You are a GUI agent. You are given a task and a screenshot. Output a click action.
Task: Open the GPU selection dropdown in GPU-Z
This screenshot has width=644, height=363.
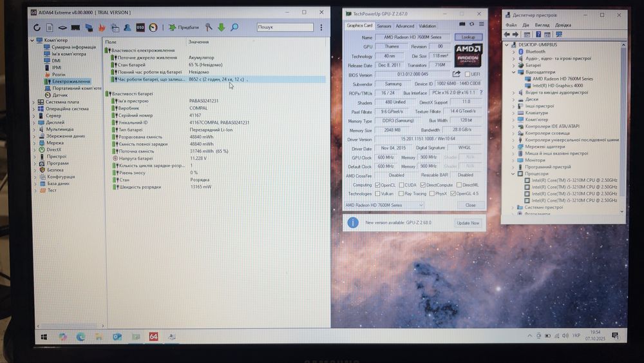click(384, 205)
